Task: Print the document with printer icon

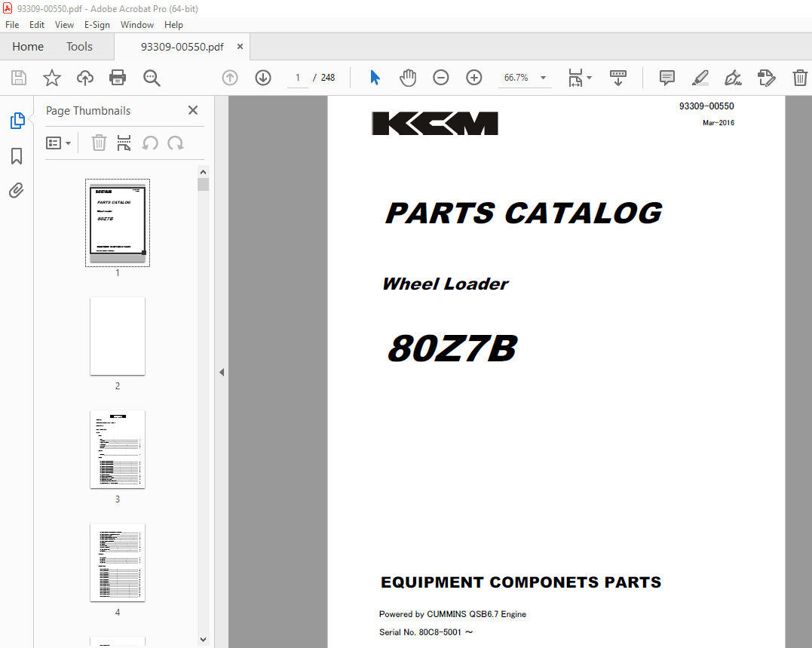Action: tap(118, 78)
